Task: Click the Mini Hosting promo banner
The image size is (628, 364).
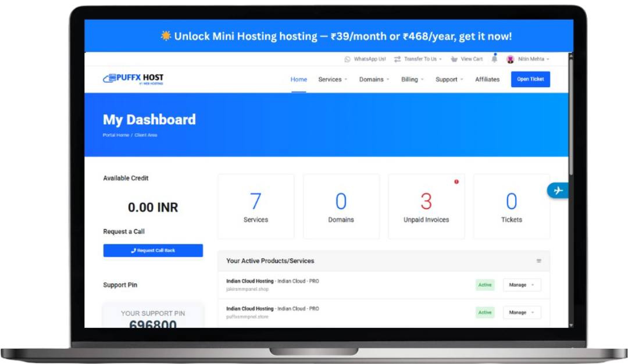Action: point(329,36)
